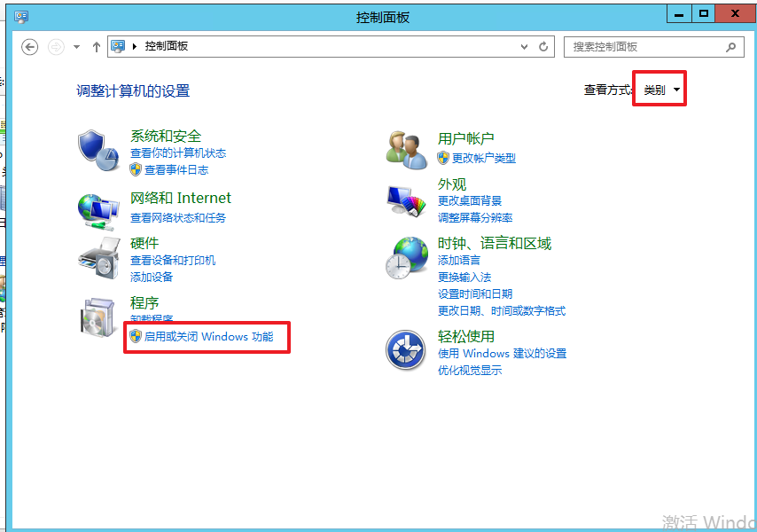
Task: Click 更换输入法 link
Action: click(464, 278)
